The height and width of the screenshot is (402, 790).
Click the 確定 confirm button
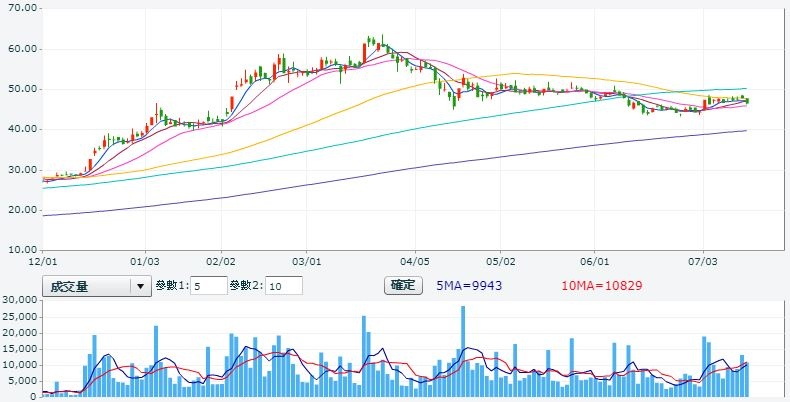pos(403,285)
